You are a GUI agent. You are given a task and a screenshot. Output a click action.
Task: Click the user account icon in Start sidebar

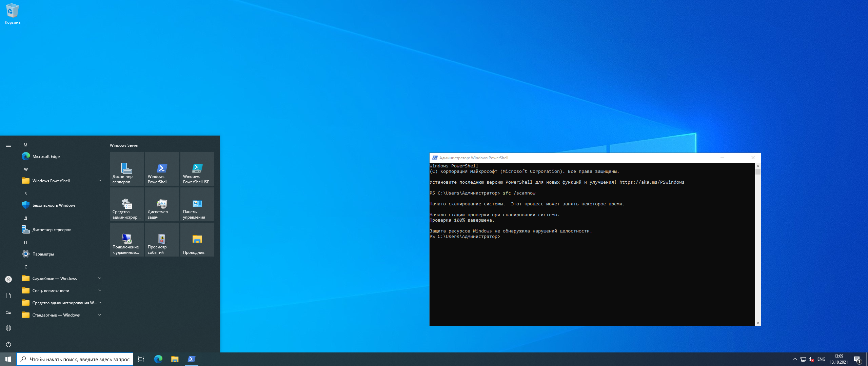click(8, 279)
